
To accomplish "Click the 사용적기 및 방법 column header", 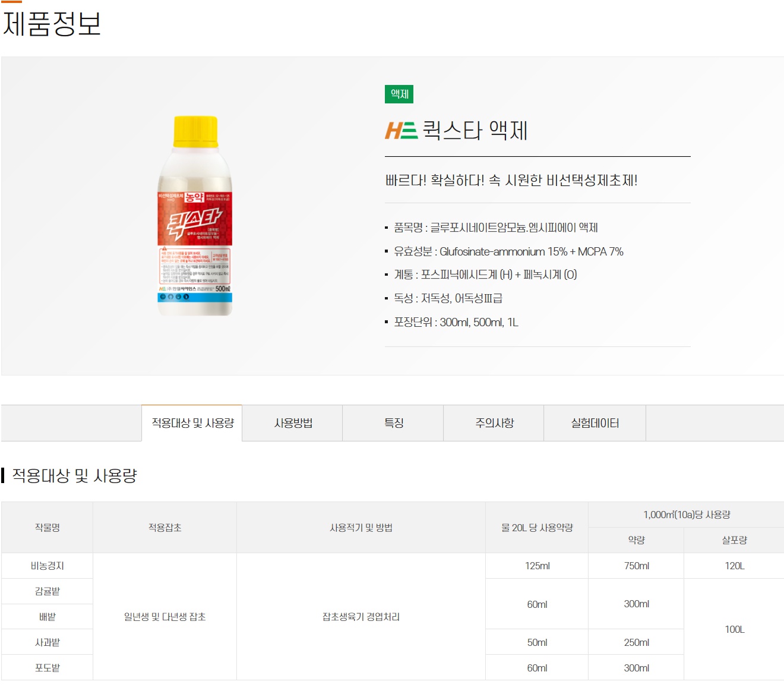I will pyautogui.click(x=361, y=528).
